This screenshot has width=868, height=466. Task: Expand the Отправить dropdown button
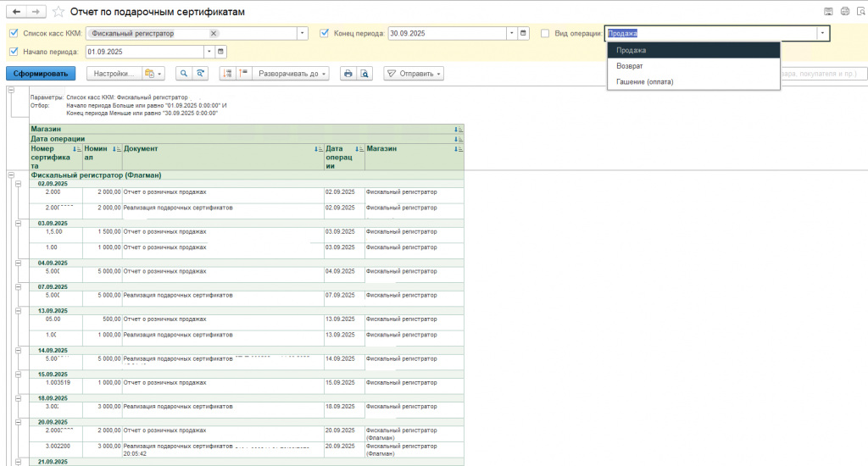(x=415, y=74)
